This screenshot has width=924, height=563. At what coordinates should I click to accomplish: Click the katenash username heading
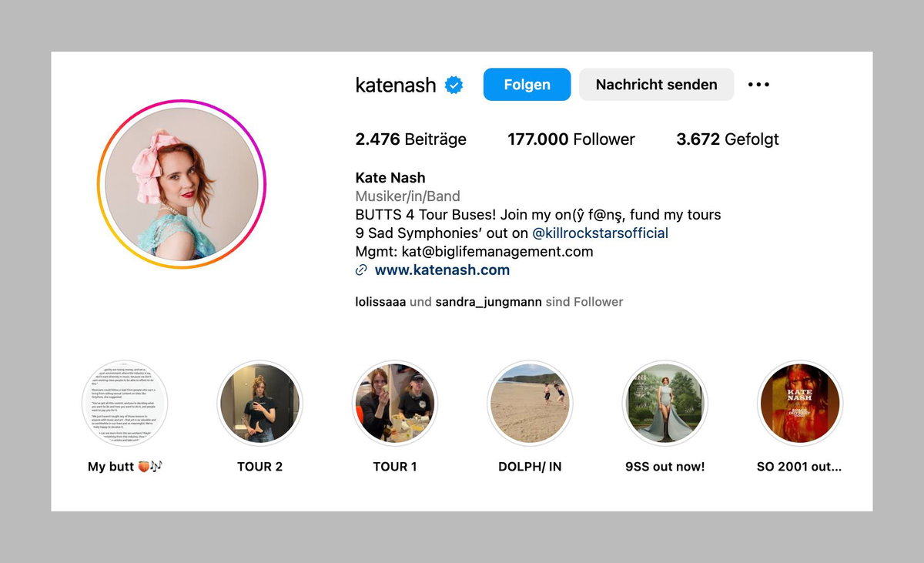tap(396, 85)
